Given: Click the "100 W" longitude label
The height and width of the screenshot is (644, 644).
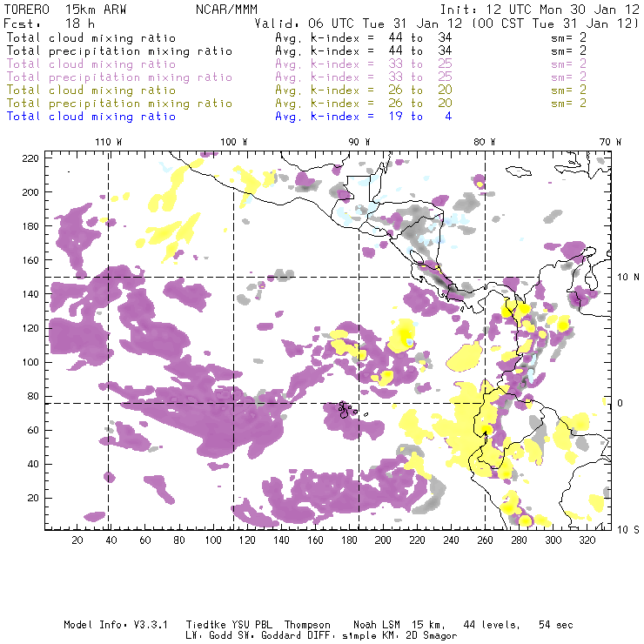Looking at the screenshot, I should pos(234,142).
